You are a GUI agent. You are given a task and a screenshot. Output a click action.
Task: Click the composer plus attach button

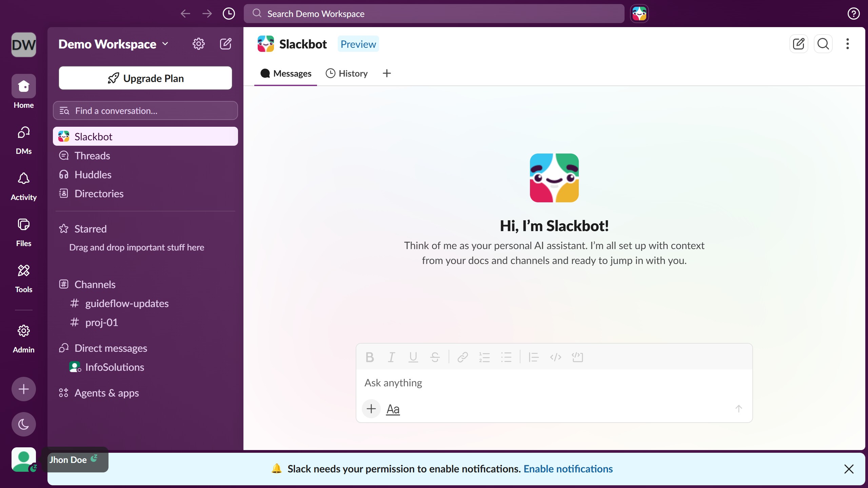(371, 409)
